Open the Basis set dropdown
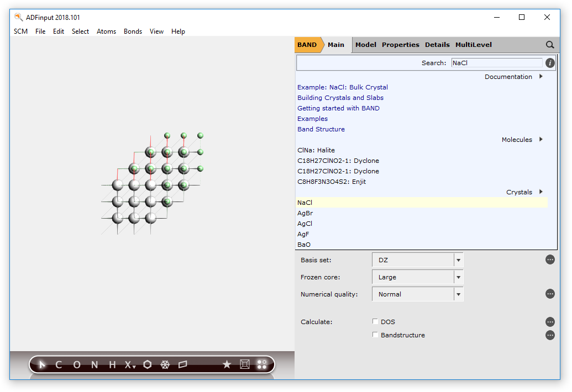572x392 pixels. (418, 260)
